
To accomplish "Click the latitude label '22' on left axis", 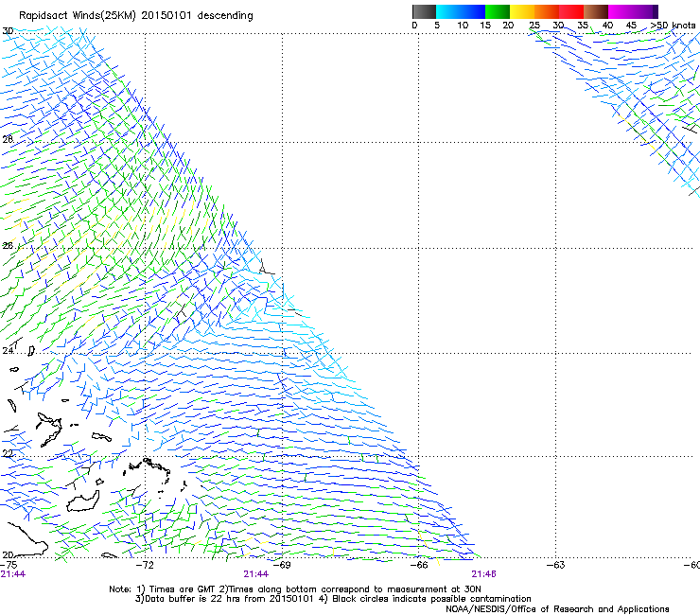I will tap(8, 454).
